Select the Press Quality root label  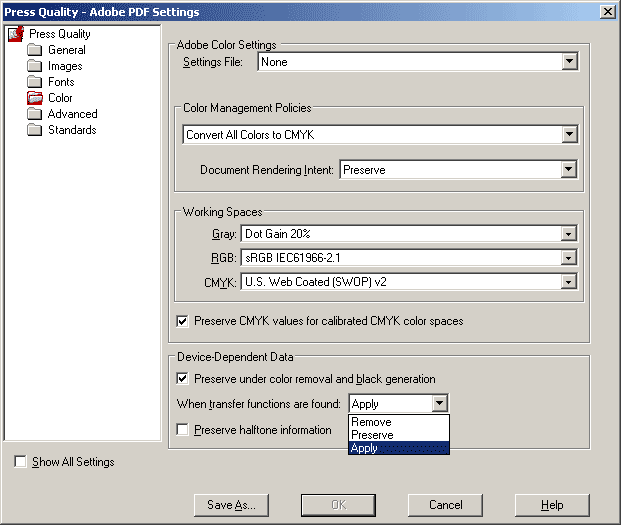59,34
